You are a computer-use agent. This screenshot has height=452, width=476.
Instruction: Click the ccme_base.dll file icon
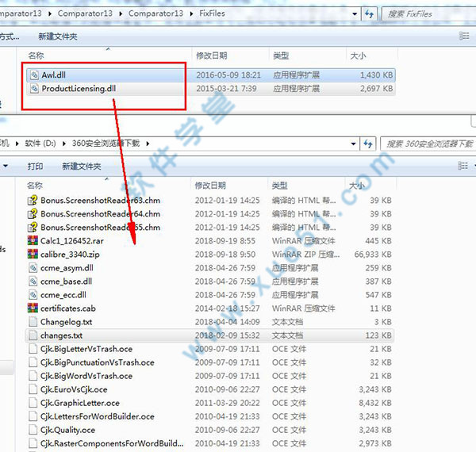pos(33,281)
